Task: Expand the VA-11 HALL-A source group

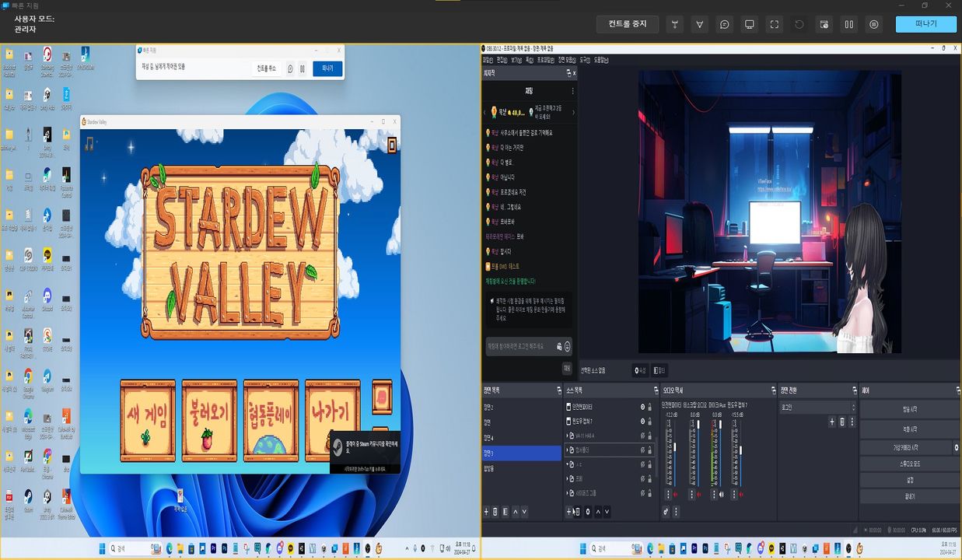Action: (568, 436)
